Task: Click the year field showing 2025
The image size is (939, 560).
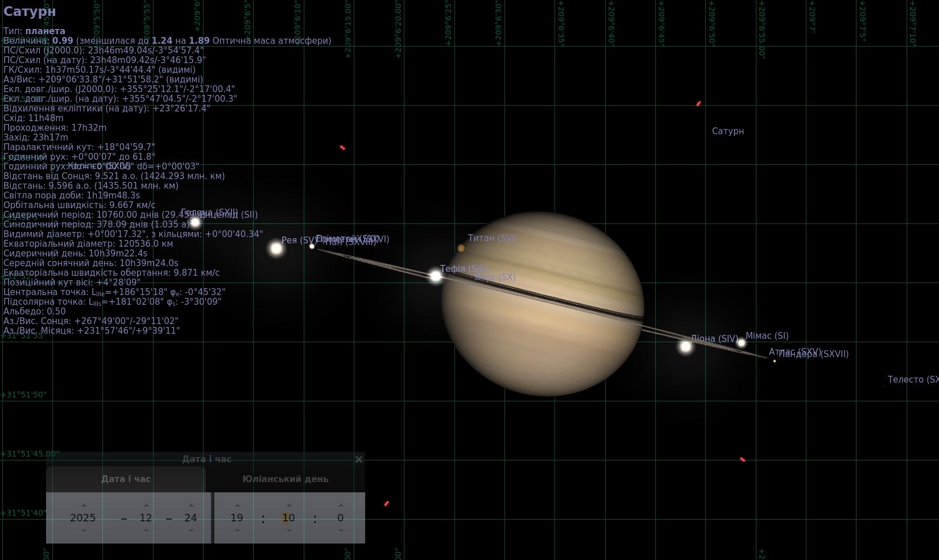Action: point(83,518)
